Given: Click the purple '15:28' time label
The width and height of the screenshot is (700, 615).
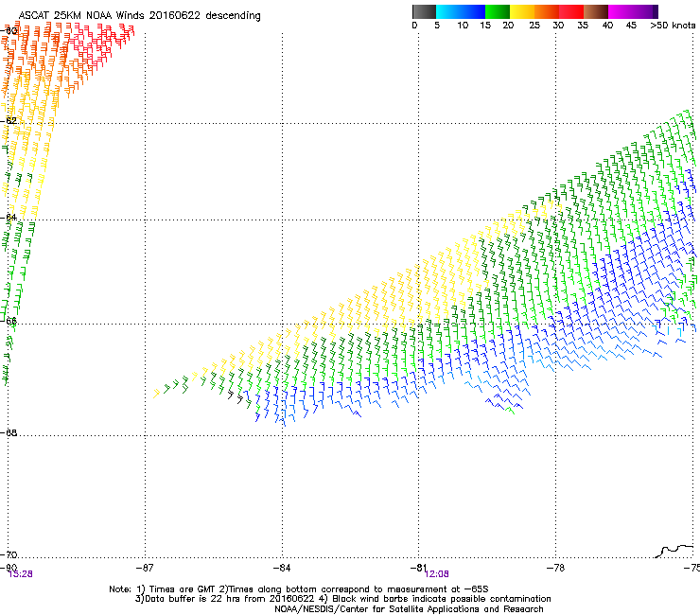Looking at the screenshot, I should point(21,574).
